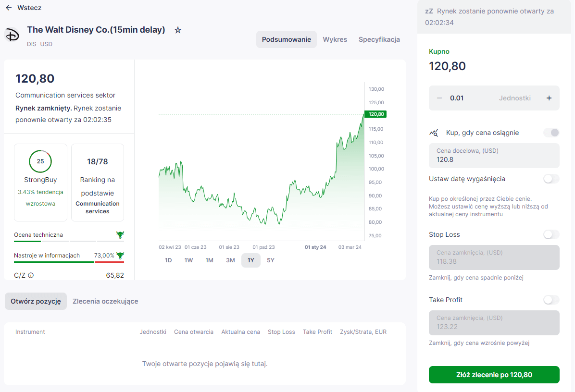The image size is (575, 392).
Task: Open the Wykres tab
Action: (335, 39)
